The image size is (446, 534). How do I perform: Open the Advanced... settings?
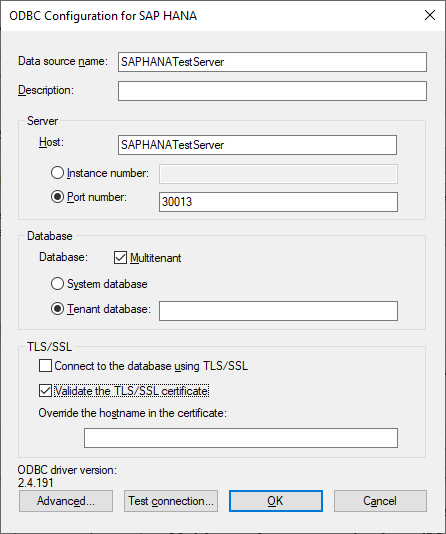(x=66, y=501)
